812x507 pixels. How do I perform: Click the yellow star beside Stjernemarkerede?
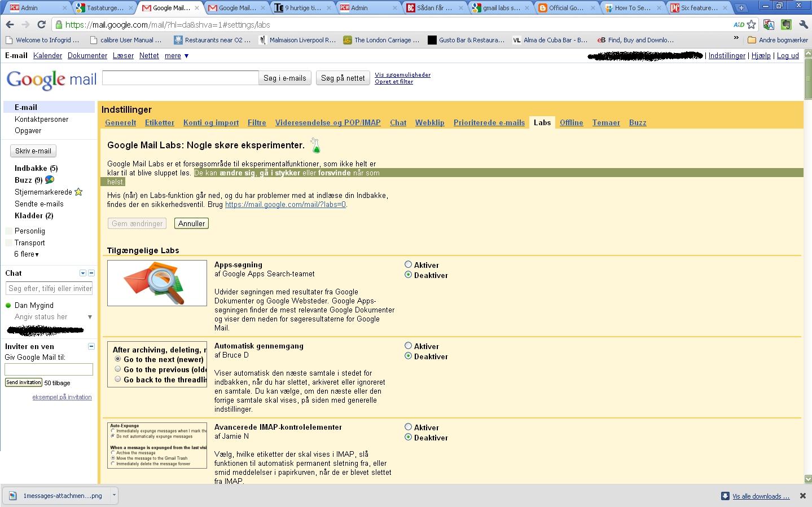[x=78, y=192]
